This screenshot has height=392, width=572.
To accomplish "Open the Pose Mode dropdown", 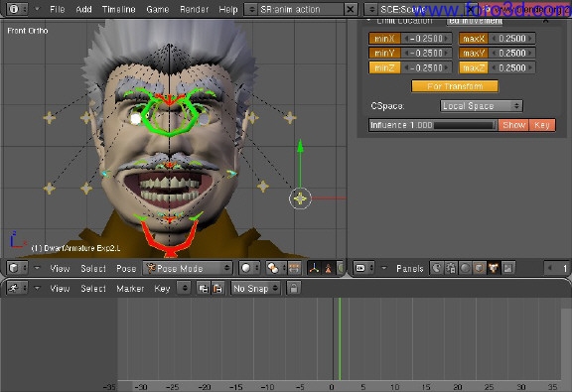I will click(x=187, y=268).
